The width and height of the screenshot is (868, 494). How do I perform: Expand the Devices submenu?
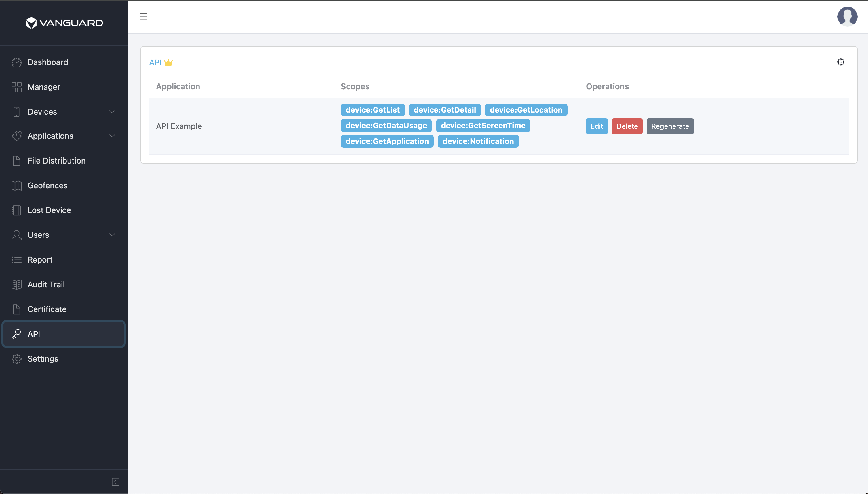(112, 112)
